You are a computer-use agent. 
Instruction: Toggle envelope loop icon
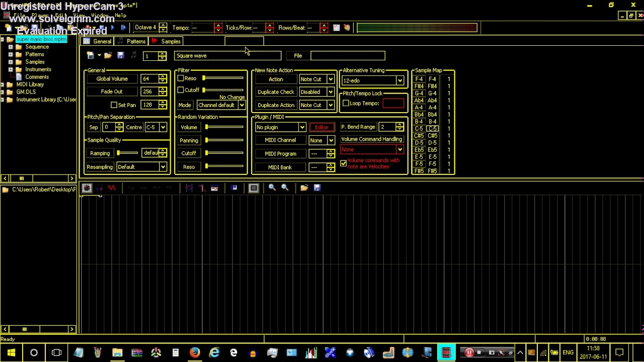point(189,188)
